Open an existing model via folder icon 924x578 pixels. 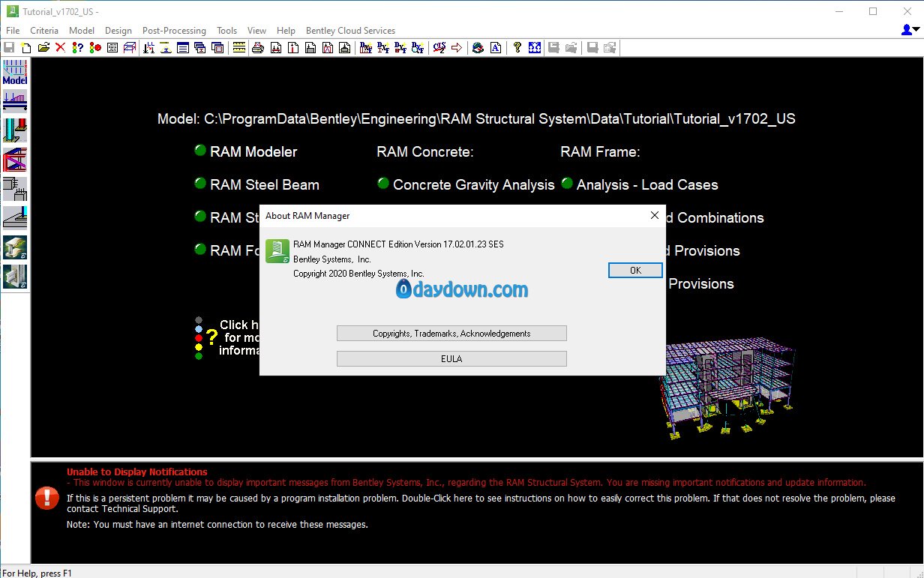pyautogui.click(x=43, y=48)
